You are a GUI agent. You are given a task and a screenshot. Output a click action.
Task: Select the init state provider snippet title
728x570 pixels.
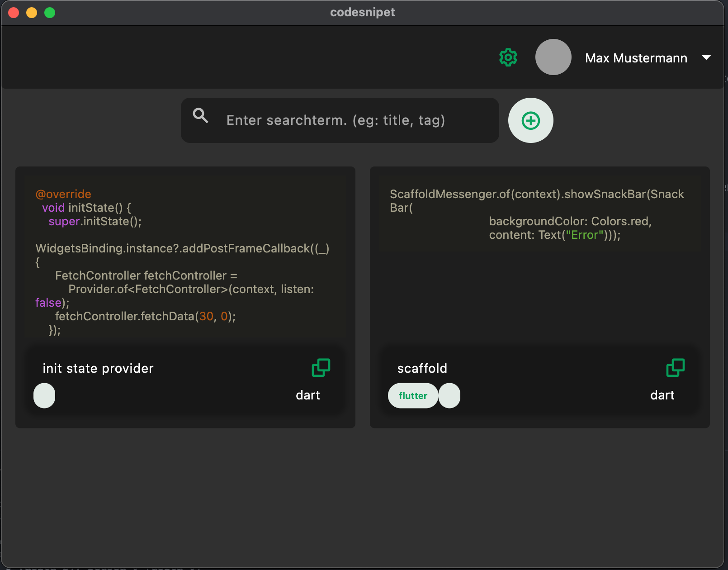tap(98, 368)
